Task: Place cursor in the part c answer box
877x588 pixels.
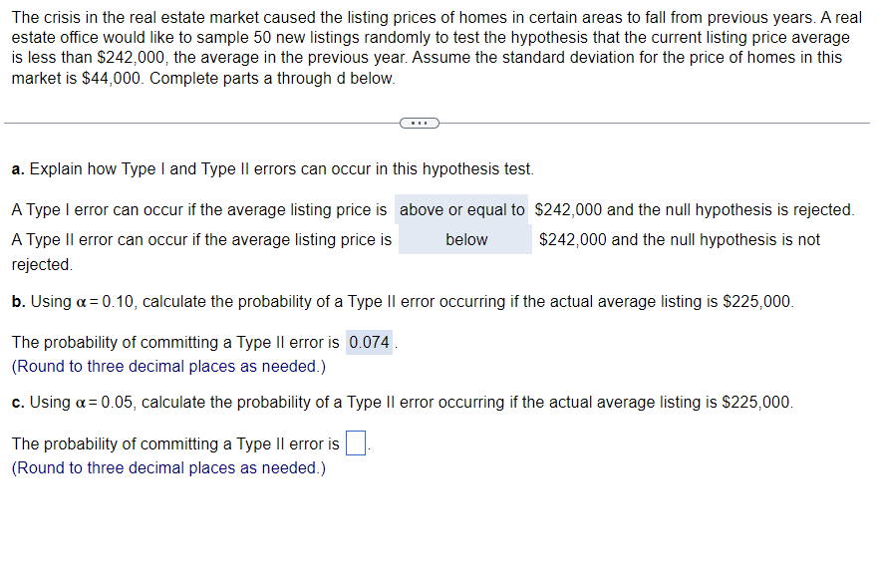Action: (355, 442)
